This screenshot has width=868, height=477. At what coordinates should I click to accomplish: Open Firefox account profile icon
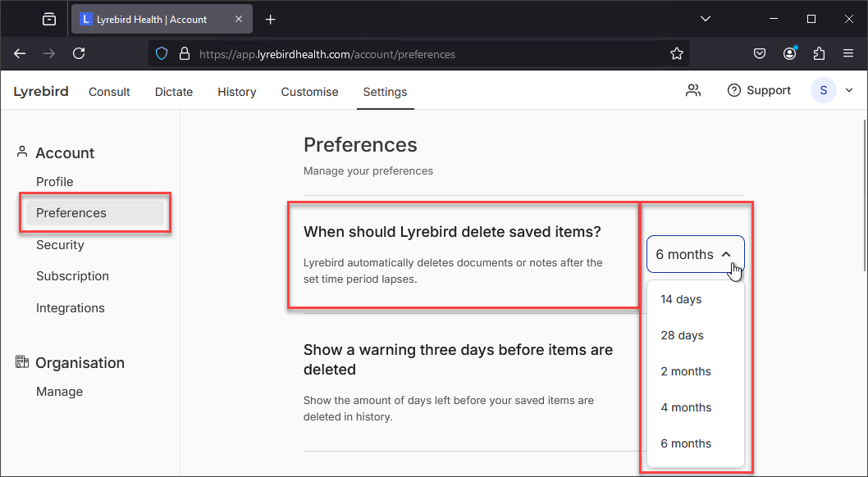789,53
